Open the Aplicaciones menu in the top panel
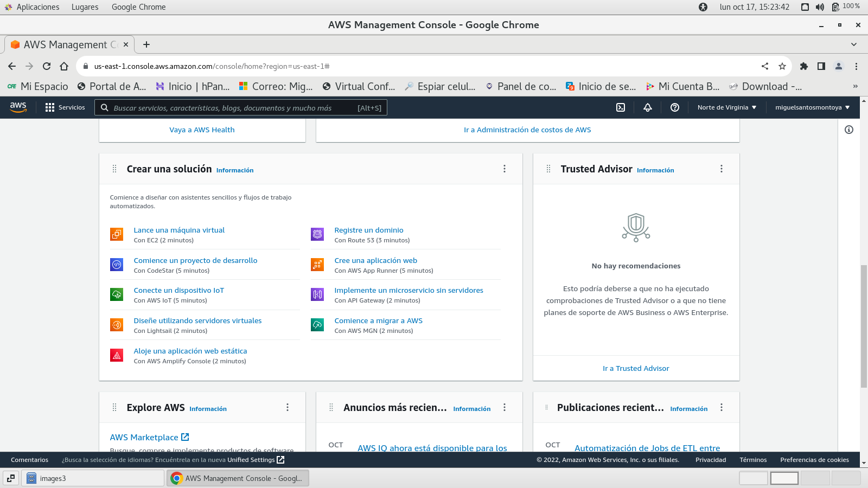 (x=37, y=7)
